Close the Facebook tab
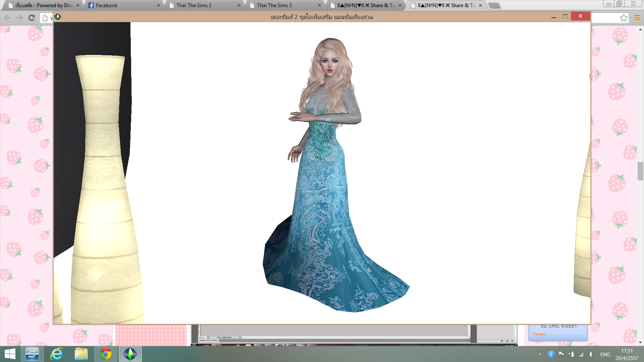This screenshot has height=362, width=644. pyautogui.click(x=158, y=5)
